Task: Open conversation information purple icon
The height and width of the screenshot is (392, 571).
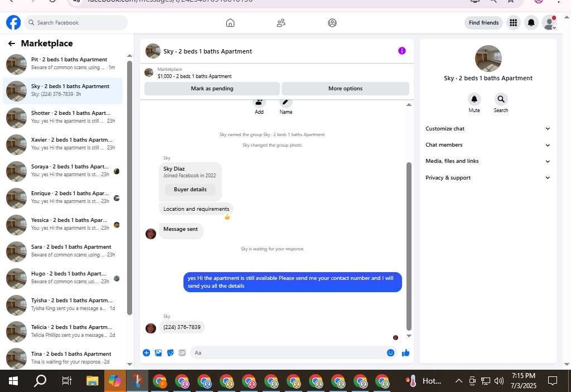Action: (401, 51)
